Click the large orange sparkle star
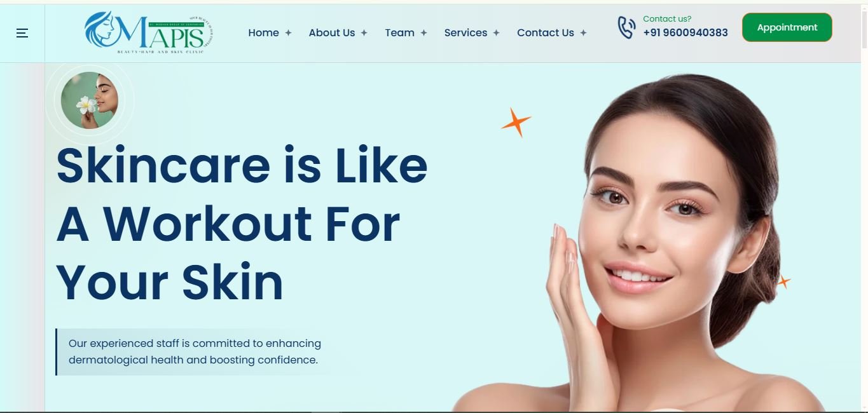868x413 pixels. (516, 122)
